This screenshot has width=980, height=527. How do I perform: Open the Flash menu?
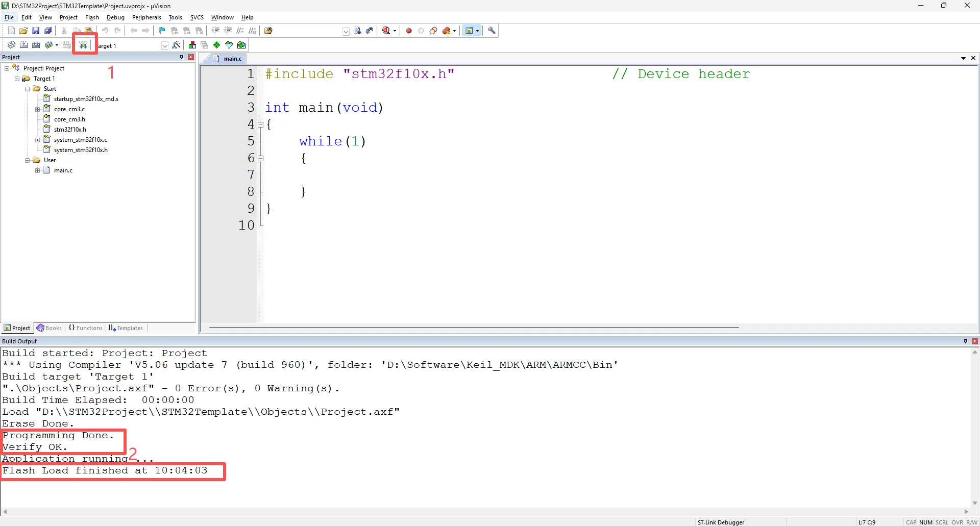tap(92, 17)
